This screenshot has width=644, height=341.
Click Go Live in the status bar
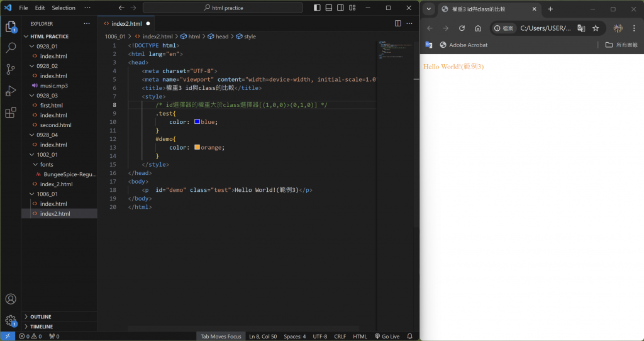click(x=387, y=337)
